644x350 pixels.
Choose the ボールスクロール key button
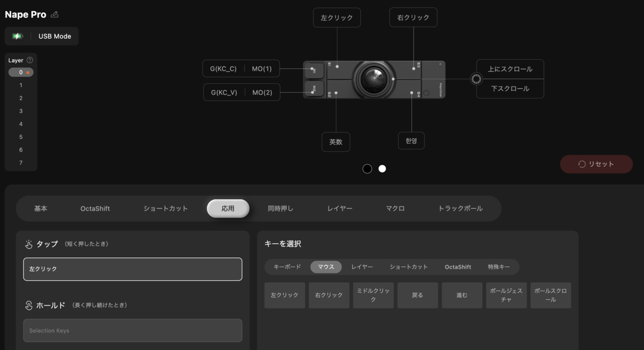click(551, 295)
